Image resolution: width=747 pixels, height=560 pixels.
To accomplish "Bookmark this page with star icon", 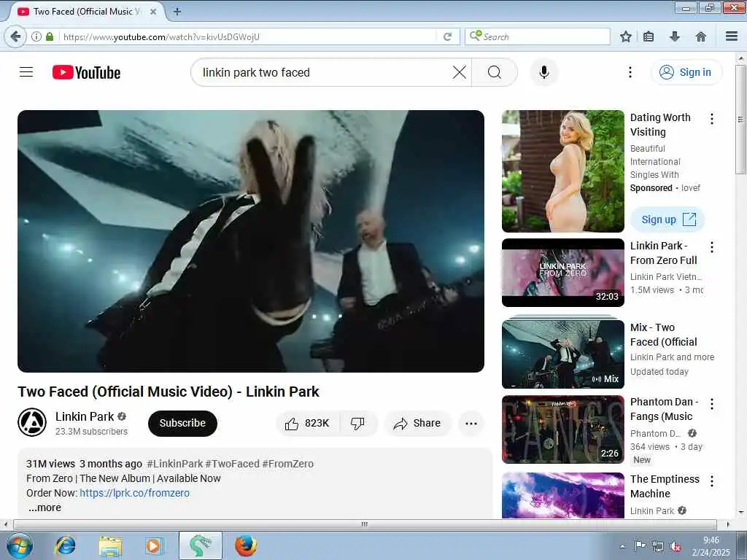I will pos(625,36).
